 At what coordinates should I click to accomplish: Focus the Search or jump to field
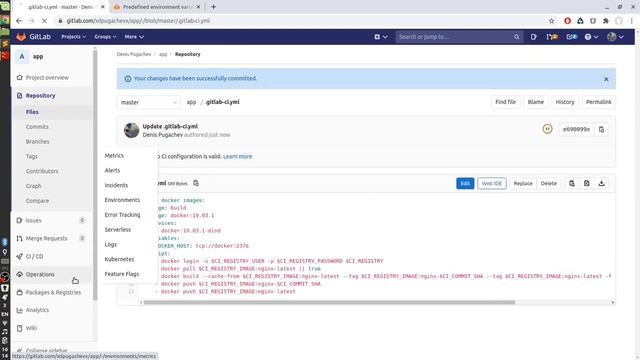[459, 37]
